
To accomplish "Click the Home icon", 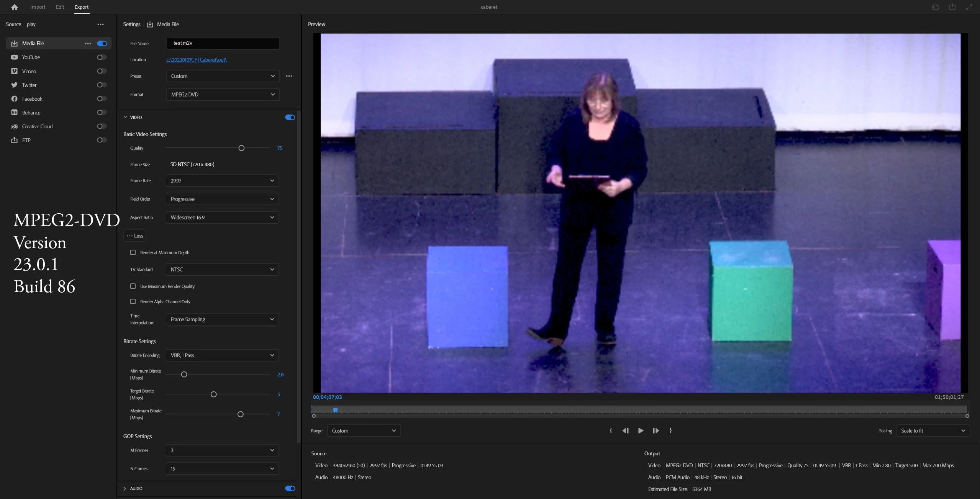I will [x=15, y=7].
